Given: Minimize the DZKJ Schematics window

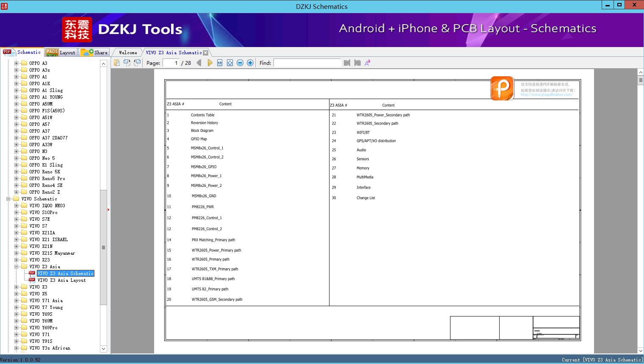Looking at the screenshot, I should 608,5.
